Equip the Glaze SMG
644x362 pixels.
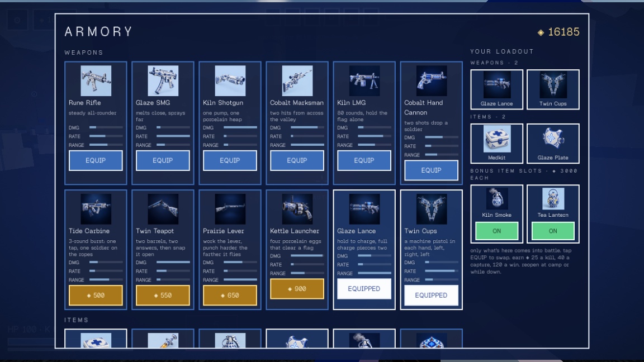coord(163,160)
